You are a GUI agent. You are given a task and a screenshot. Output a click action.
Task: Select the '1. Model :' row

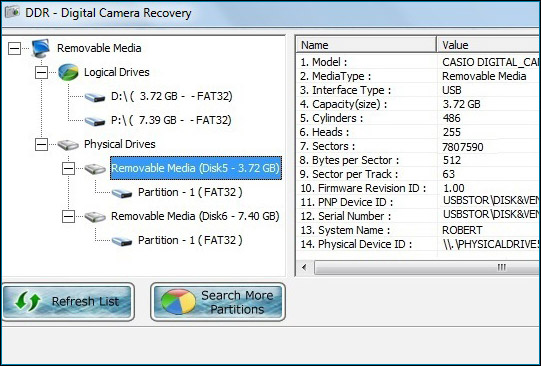(x=419, y=62)
